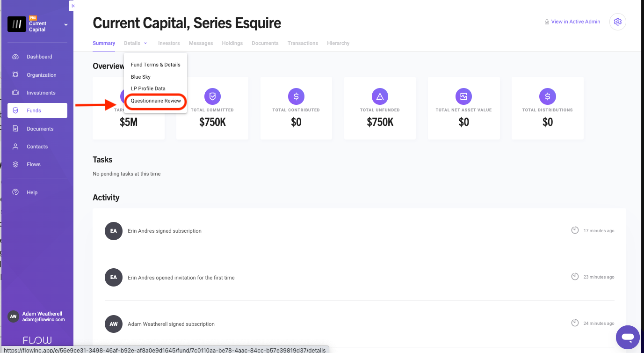644x353 pixels.
Task: Switch to the Investors tab
Action: pyautogui.click(x=169, y=43)
